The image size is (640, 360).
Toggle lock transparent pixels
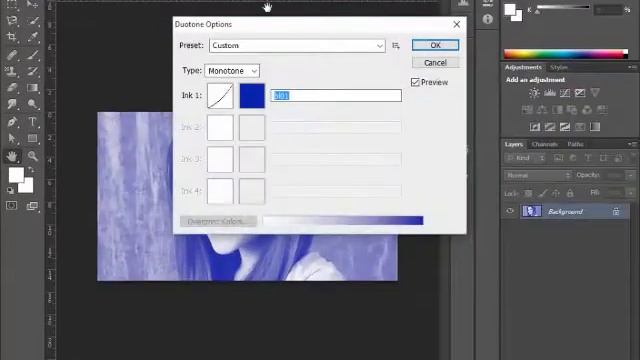[528, 193]
